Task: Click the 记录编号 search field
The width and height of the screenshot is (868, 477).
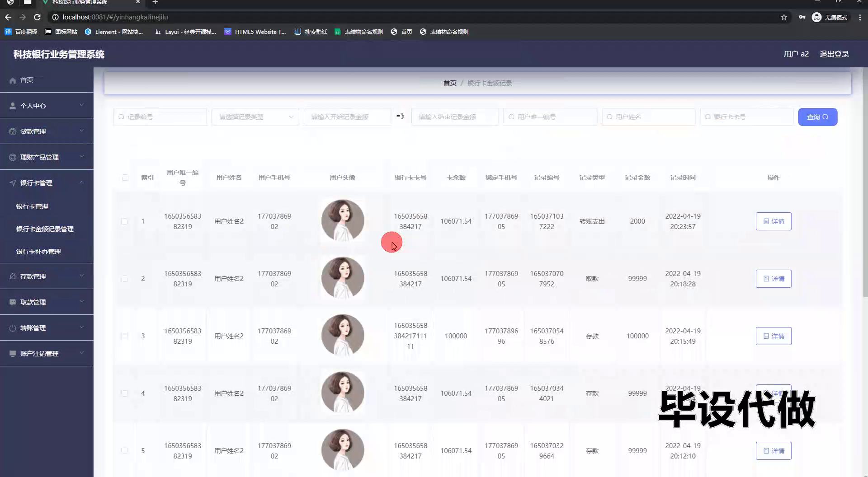Action: point(160,117)
